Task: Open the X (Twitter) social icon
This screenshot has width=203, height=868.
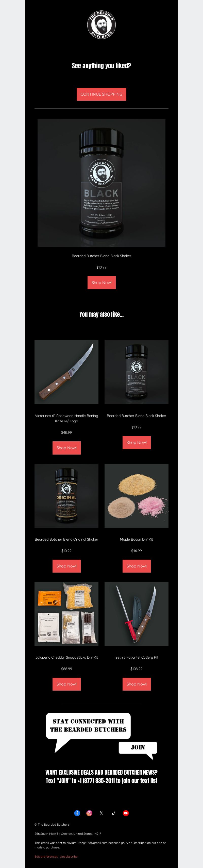Action: coord(101,813)
